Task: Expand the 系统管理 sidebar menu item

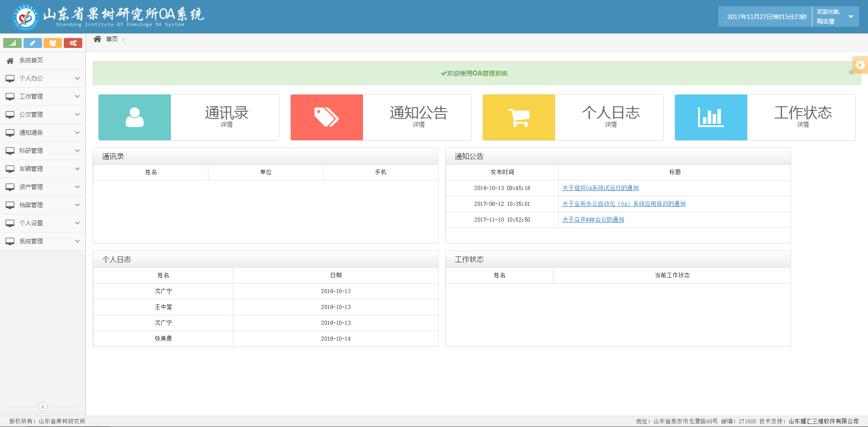Action: pos(42,241)
